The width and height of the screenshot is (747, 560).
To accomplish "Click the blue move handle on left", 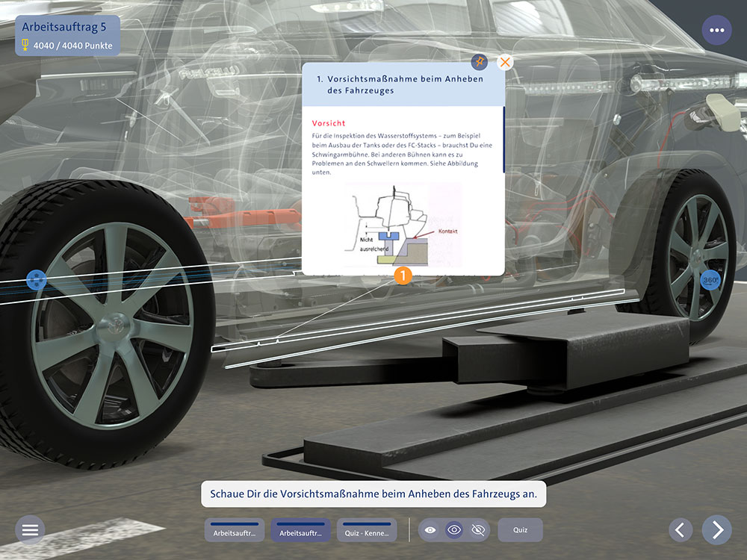I will coord(36,280).
